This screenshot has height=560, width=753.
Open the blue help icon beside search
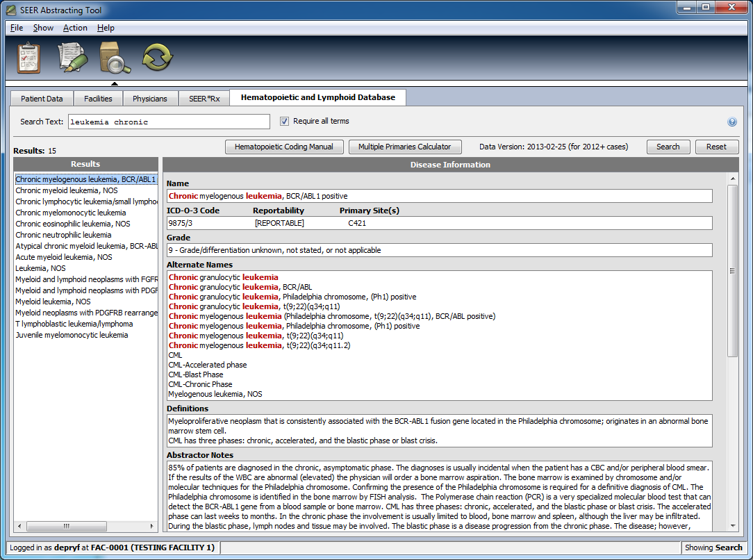[x=732, y=122]
